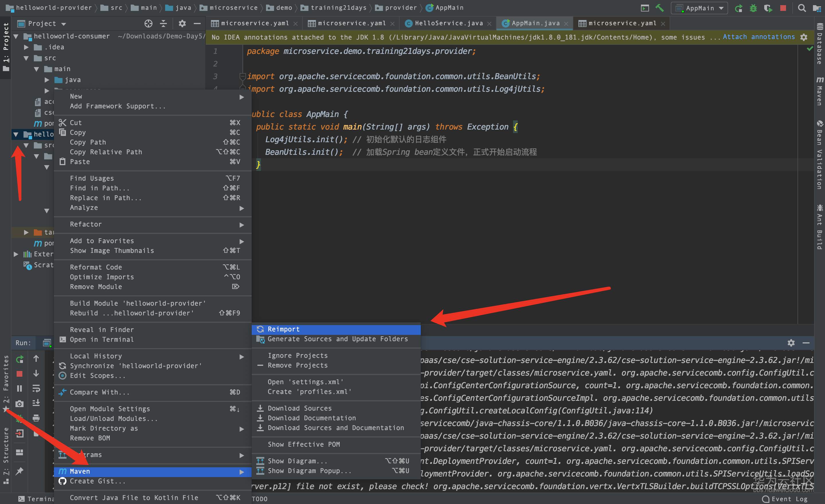Select Reimport in the Maven submenu
Viewport: 825px width, 504px height.
(x=283, y=329)
